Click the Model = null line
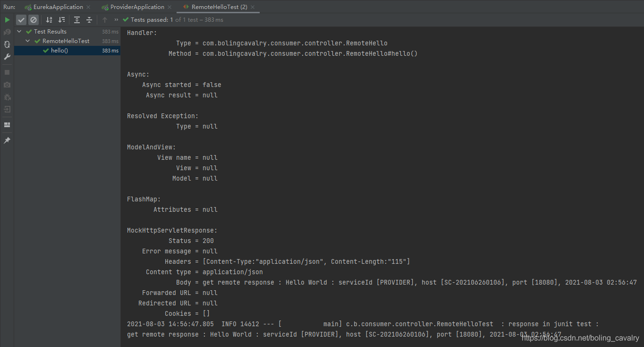The width and height of the screenshot is (644, 347). click(195, 178)
